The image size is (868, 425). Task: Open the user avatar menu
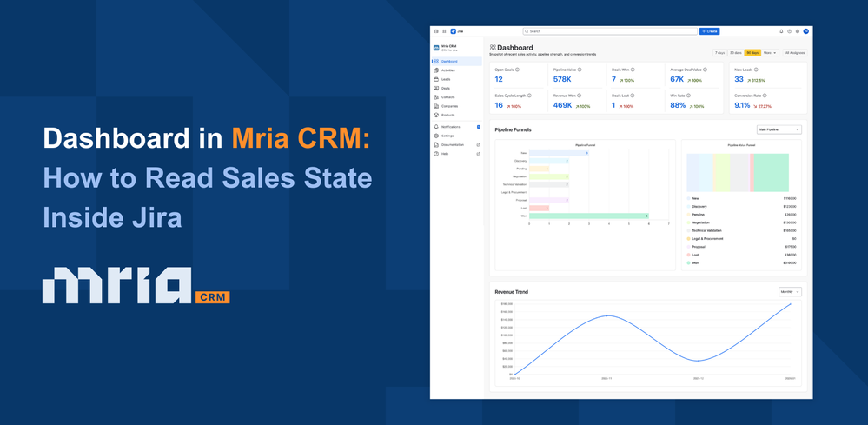[x=806, y=31]
